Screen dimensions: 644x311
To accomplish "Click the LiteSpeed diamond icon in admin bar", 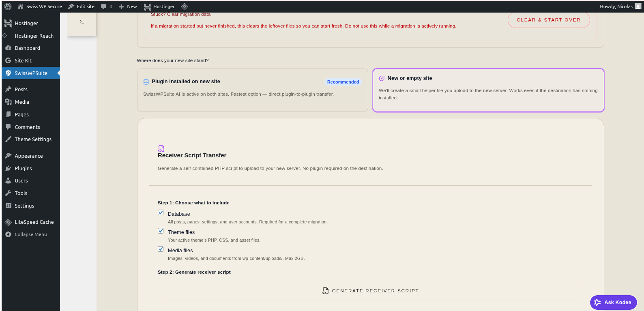I will [x=184, y=6].
